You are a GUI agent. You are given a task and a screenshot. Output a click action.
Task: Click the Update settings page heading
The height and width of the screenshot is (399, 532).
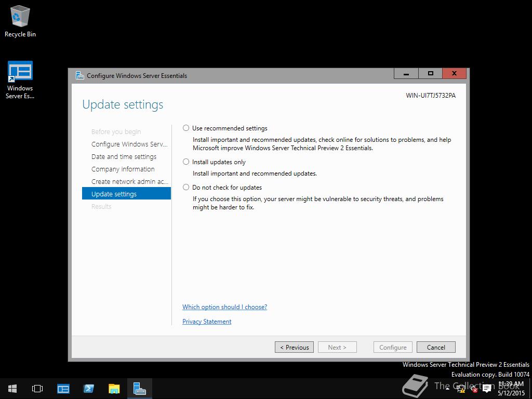click(123, 104)
